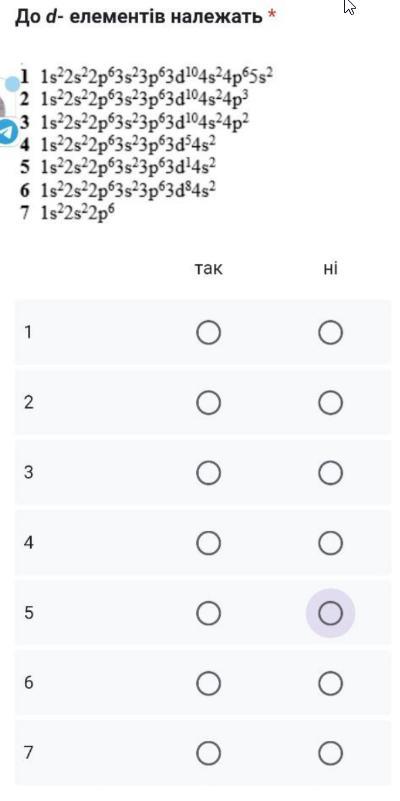This screenshot has height=801, width=400.
Task: Select 'ні' for row 2
Action: 331,403
